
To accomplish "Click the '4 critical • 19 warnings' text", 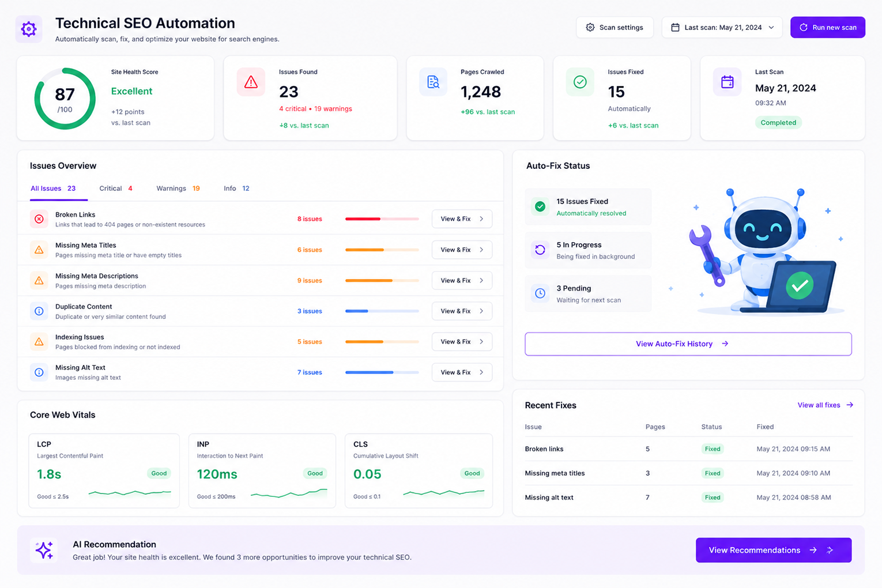I will point(315,108).
